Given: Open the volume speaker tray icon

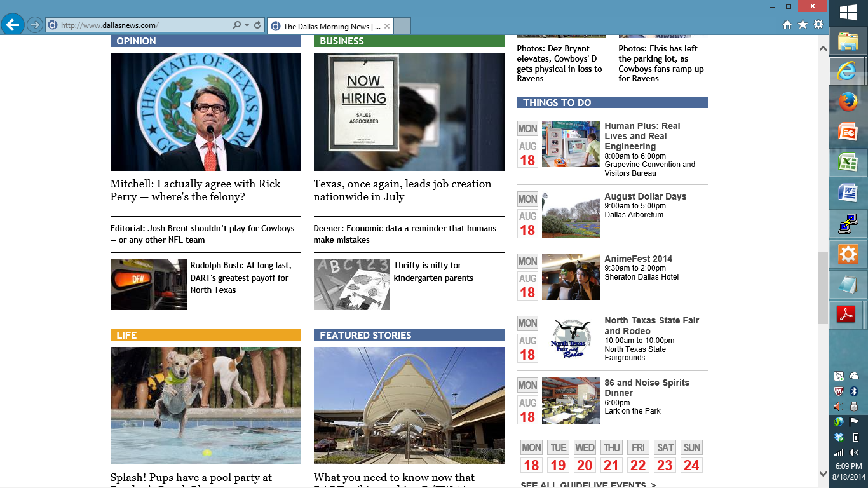Looking at the screenshot, I should 854,452.
